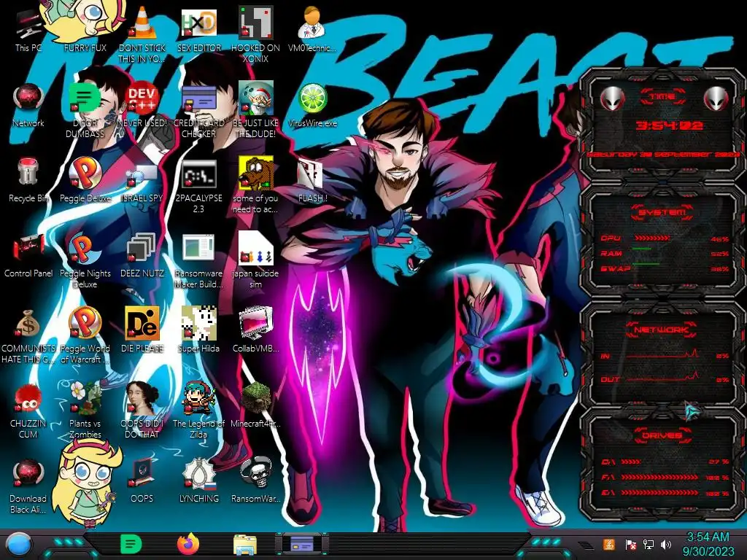Select the dog icon 'some of you need to ac...'
This screenshot has width=747, height=560.
pyautogui.click(x=256, y=184)
